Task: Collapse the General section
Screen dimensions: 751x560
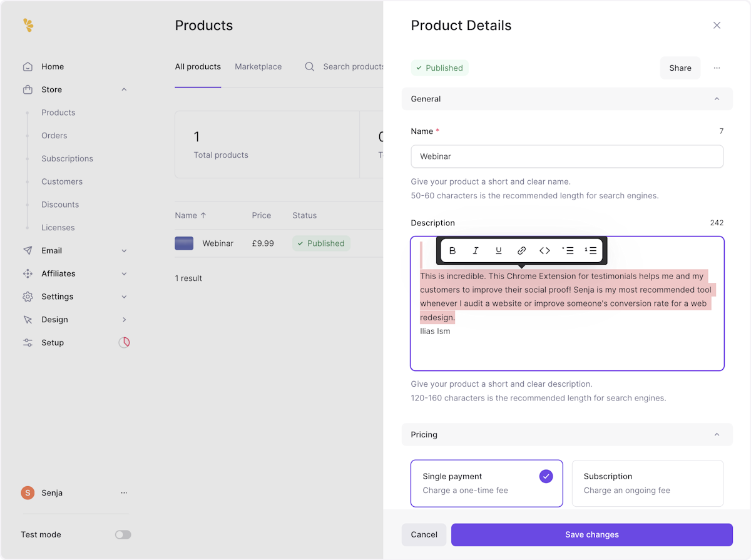Action: 717,99
